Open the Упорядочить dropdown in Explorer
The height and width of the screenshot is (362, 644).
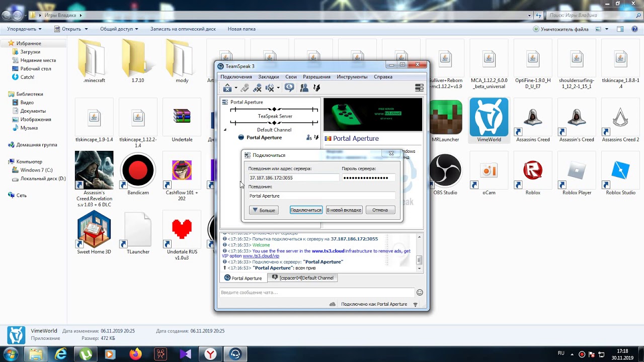coord(24,29)
